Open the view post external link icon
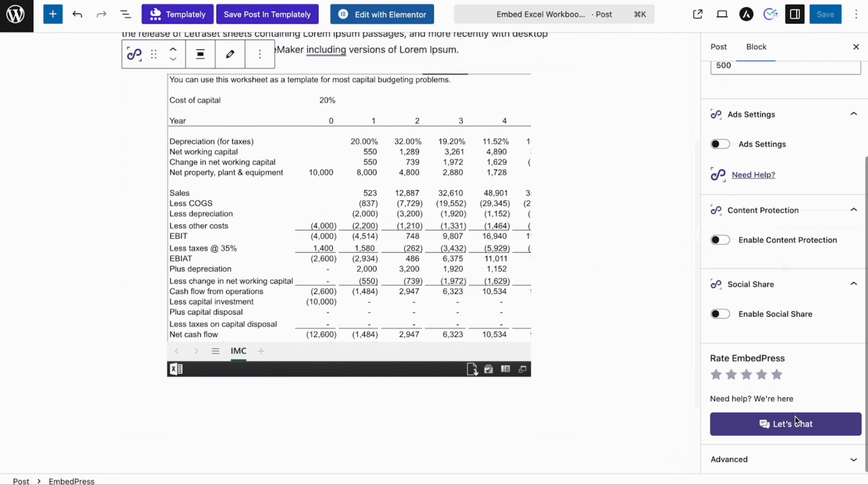Image resolution: width=868 pixels, height=485 pixels. [697, 14]
